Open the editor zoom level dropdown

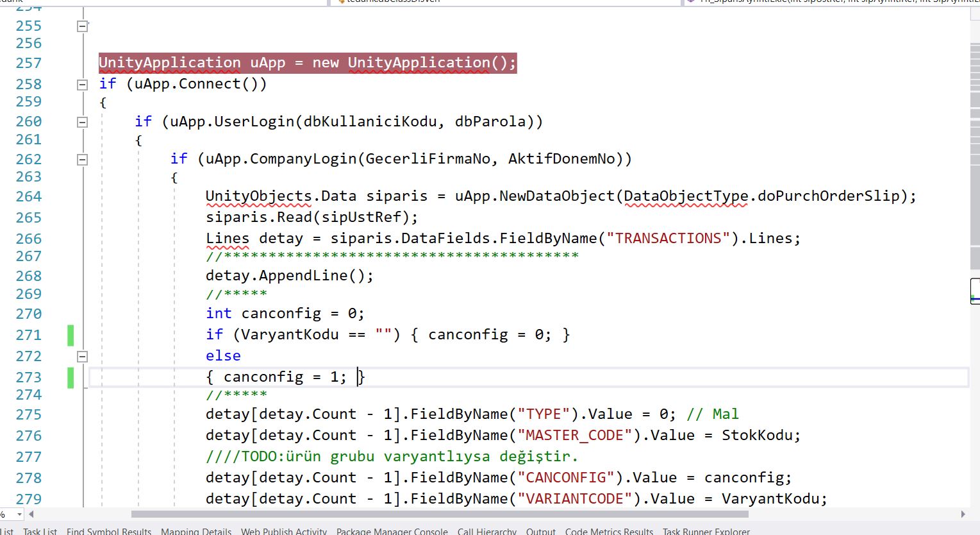click(x=19, y=514)
